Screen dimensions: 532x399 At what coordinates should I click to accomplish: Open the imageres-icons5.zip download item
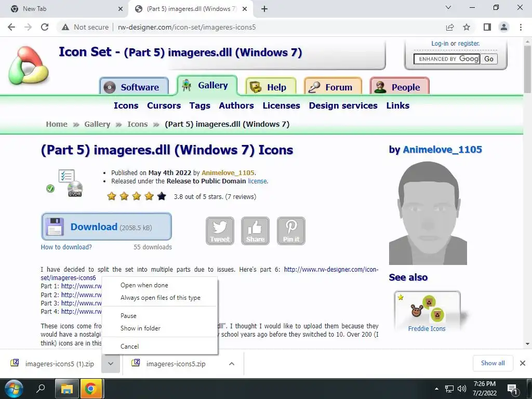[x=176, y=364]
